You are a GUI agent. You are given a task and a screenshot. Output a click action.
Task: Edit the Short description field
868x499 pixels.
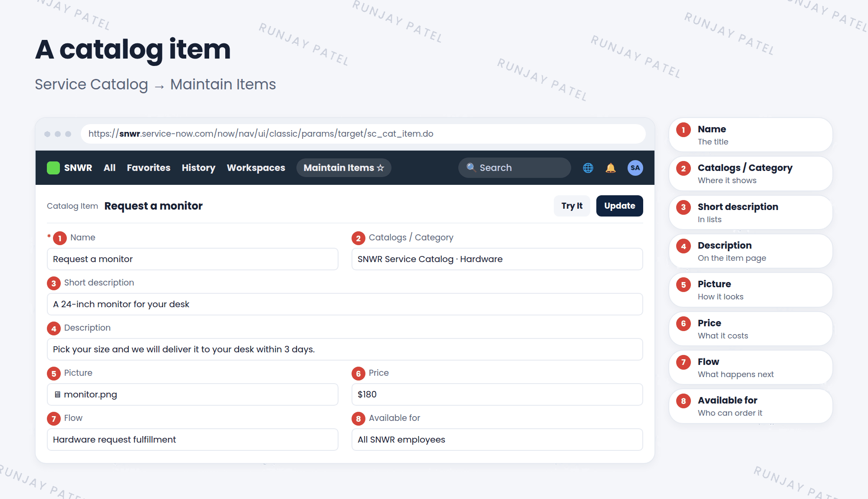coord(345,304)
